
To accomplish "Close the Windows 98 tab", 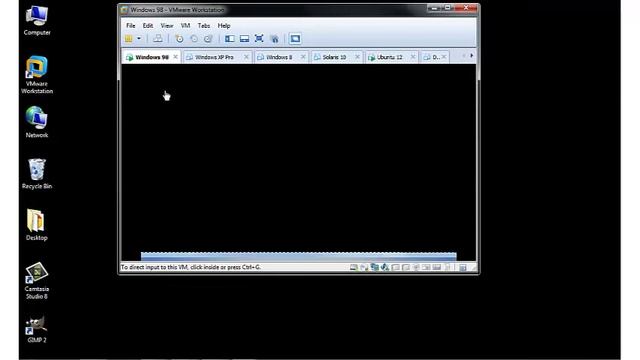I will click(x=176, y=57).
